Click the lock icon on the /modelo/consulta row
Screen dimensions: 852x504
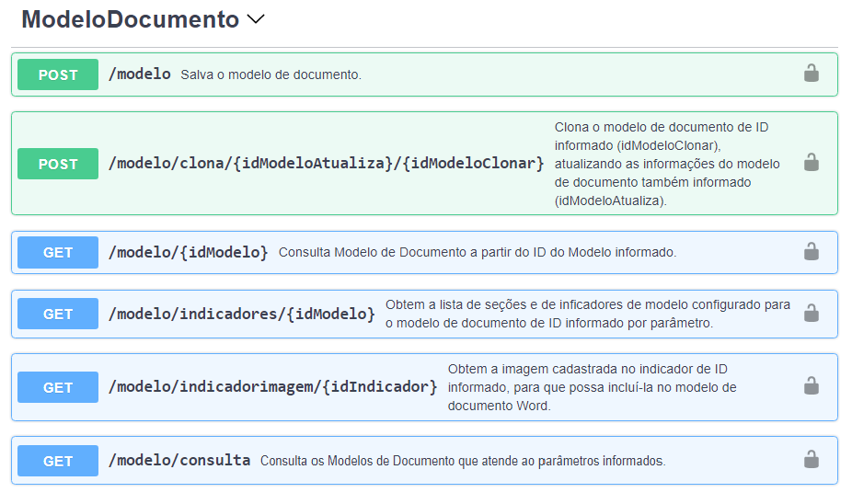pyautogui.click(x=811, y=459)
